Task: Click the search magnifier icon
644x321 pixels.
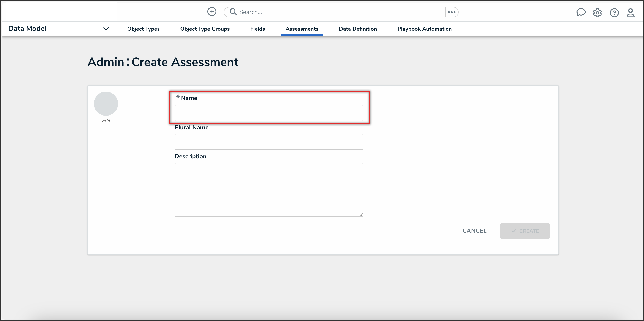Action: pyautogui.click(x=233, y=12)
